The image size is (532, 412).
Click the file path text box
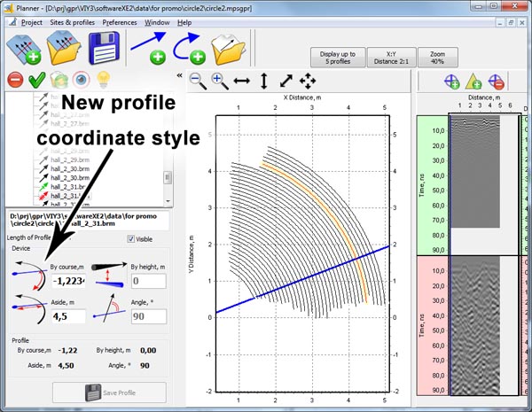coord(88,220)
